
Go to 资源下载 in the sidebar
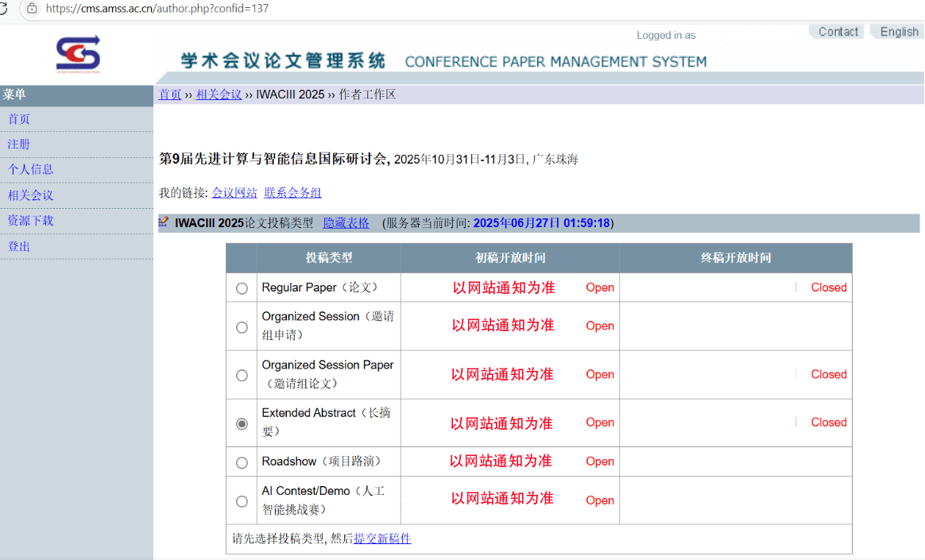click(30, 221)
